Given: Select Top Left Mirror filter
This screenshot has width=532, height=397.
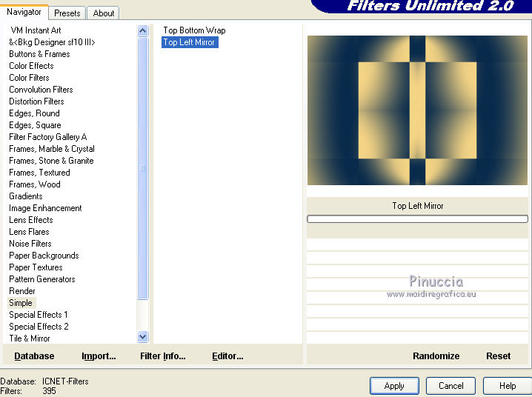Looking at the screenshot, I should pyautogui.click(x=190, y=42).
